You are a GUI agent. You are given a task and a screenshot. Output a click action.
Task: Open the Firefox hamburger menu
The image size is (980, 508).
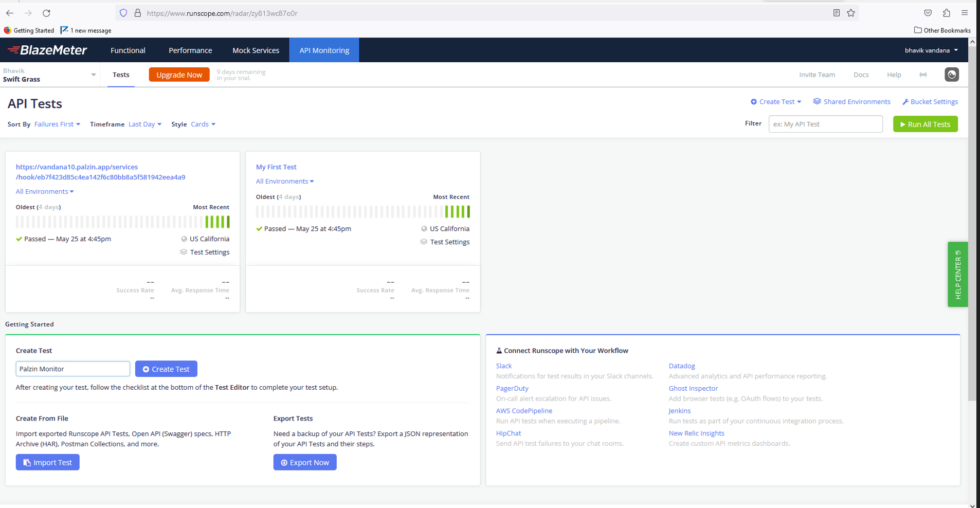tap(965, 13)
